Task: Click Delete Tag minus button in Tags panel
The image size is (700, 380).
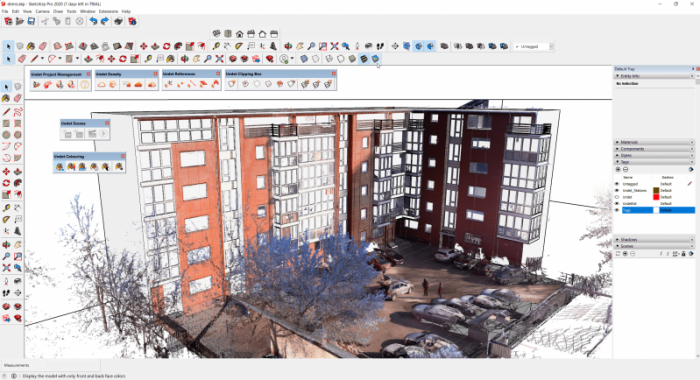Action: [625, 169]
